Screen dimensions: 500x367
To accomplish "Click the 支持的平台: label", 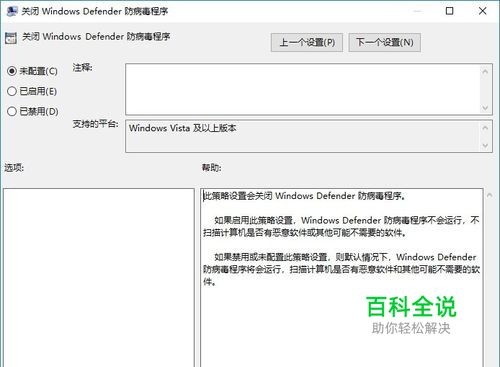I will tap(95, 124).
